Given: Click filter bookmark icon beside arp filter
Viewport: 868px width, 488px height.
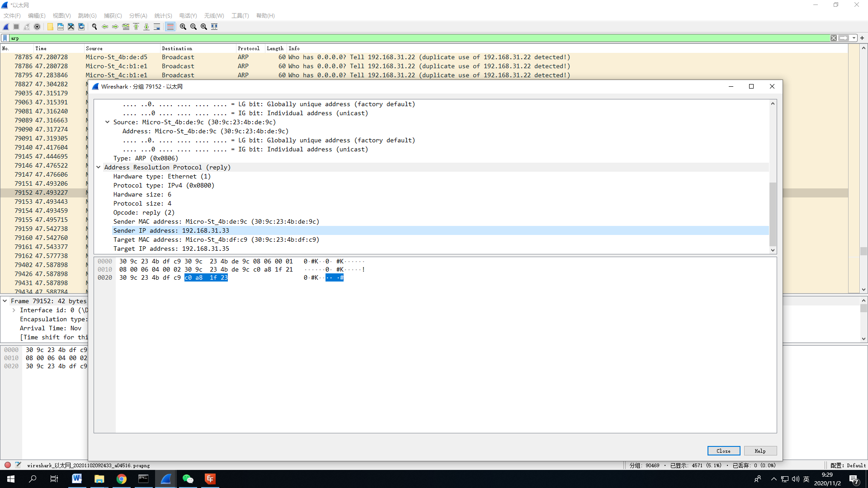Looking at the screenshot, I should coord(5,38).
